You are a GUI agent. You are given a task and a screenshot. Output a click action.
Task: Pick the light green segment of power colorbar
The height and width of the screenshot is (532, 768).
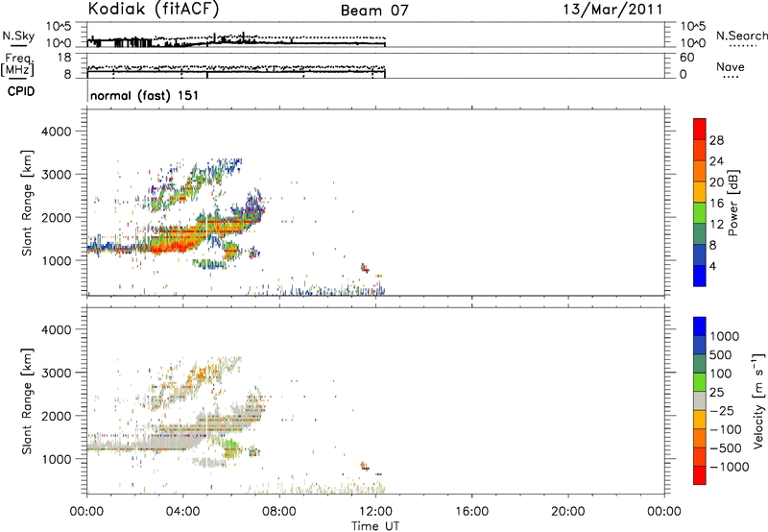click(x=700, y=212)
